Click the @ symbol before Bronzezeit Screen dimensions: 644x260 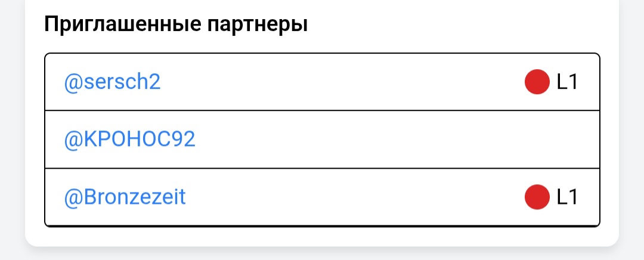click(72, 197)
